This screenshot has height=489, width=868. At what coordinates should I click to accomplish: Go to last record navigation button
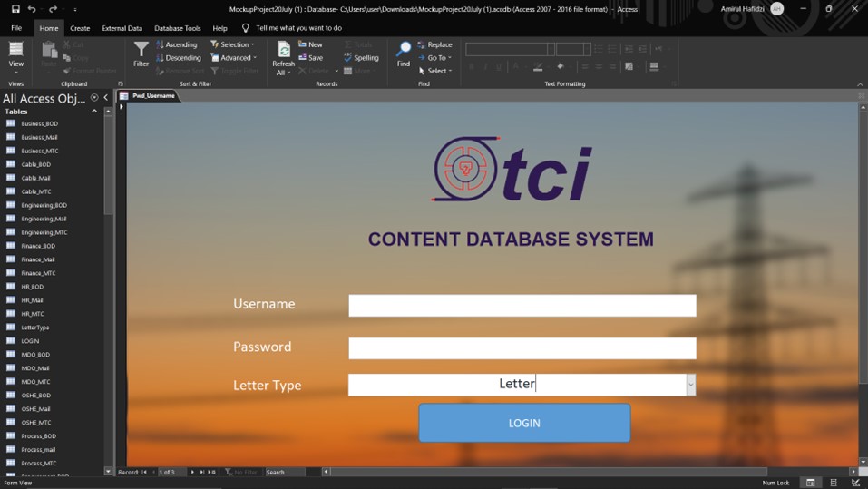[x=202, y=472]
